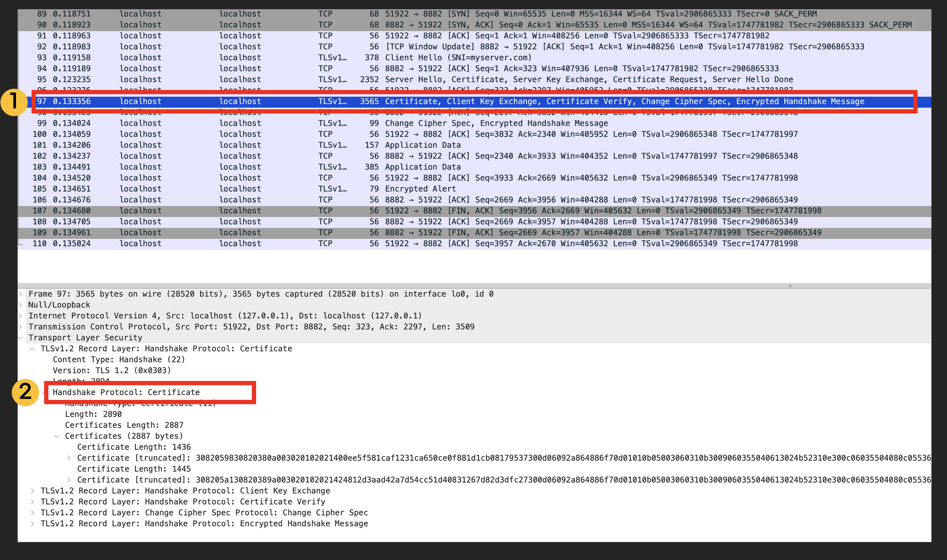The width and height of the screenshot is (947, 560).
Task: Expand the Client Key Exchange record layer
Action: [x=32, y=491]
